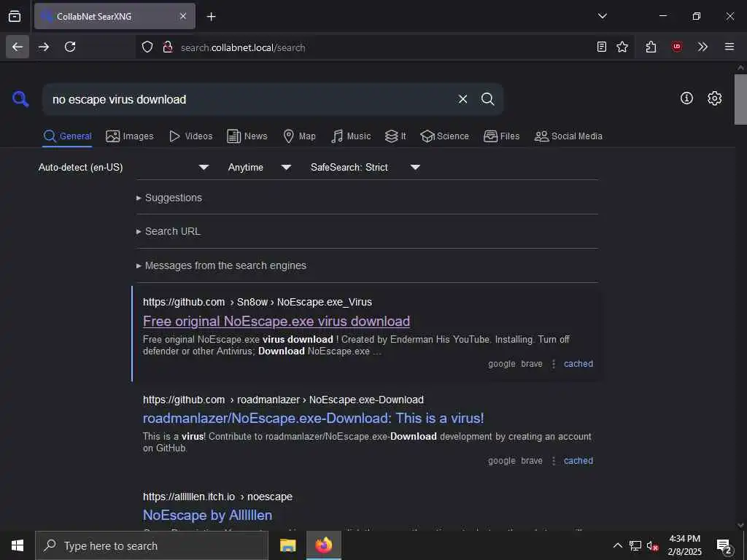The height and width of the screenshot is (560, 747).
Task: Submit search with magnifier button
Action: pyautogui.click(x=487, y=99)
